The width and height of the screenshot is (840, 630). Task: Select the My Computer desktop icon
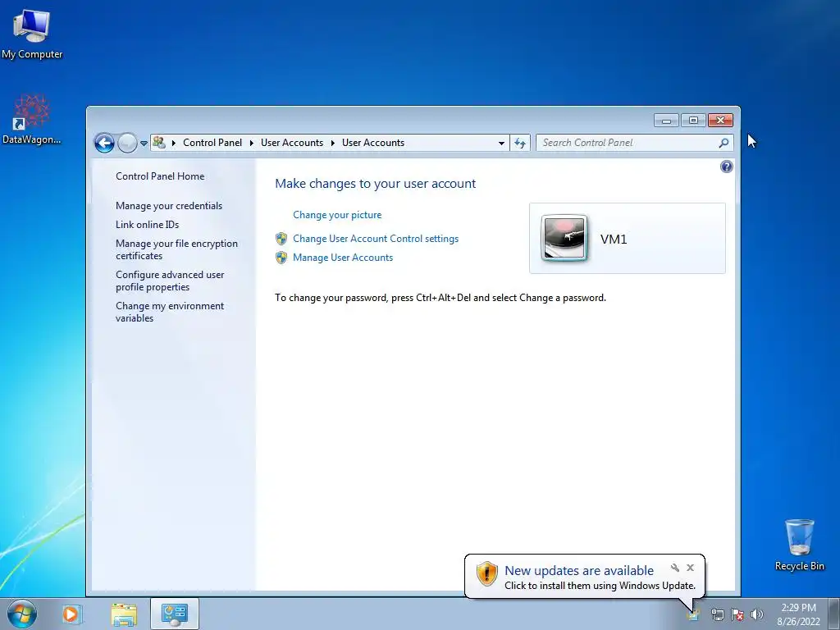coord(32,34)
